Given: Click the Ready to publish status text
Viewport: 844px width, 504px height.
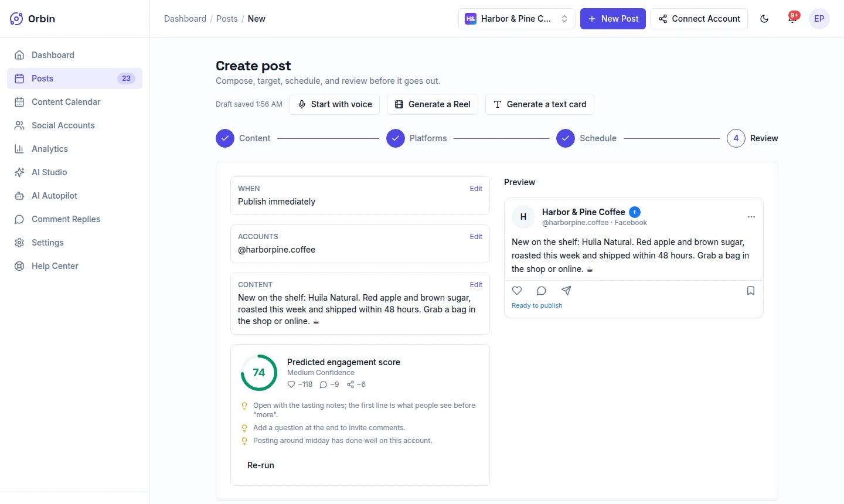Looking at the screenshot, I should tap(537, 305).
